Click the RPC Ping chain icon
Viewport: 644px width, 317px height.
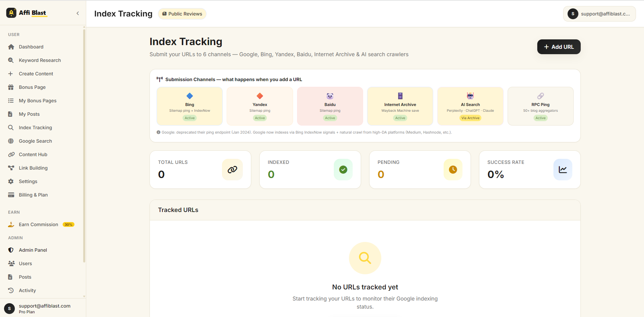[x=541, y=96]
